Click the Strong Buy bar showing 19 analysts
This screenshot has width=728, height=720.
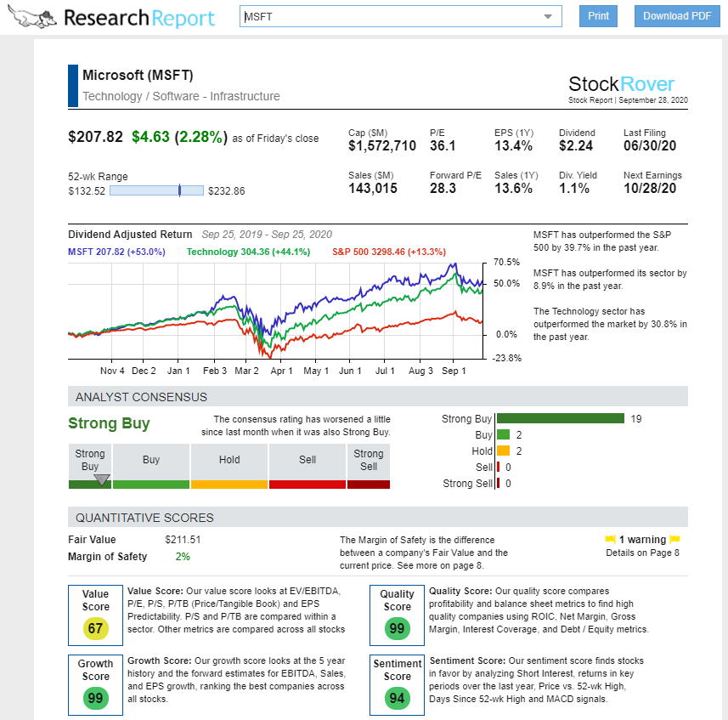561,418
